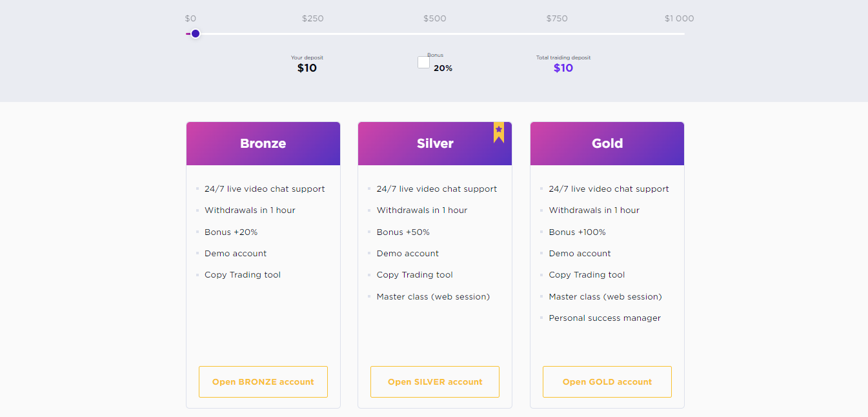868x417 pixels.
Task: Click Personal success manager in Gold list
Action: tap(605, 318)
